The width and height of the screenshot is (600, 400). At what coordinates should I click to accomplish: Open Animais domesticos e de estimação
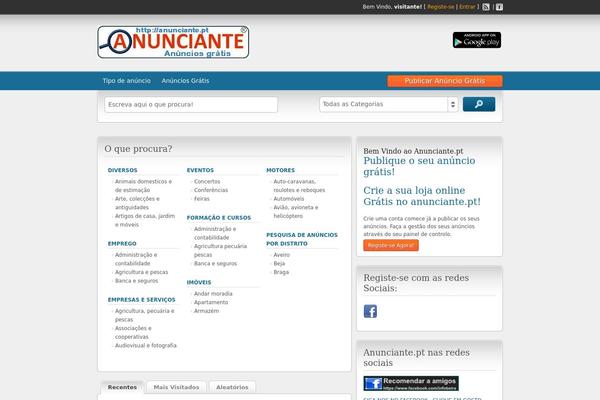(x=143, y=186)
